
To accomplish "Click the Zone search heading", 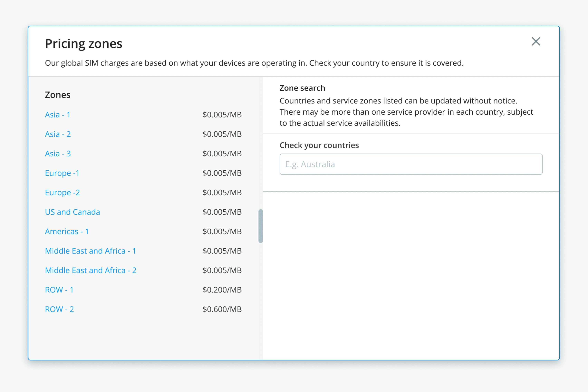I will [302, 88].
